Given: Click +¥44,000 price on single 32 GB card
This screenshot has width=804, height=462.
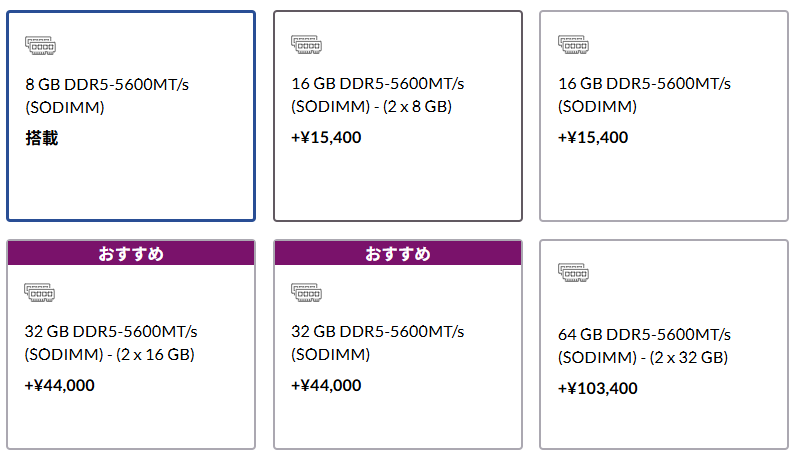Looking at the screenshot, I should pos(326,385).
